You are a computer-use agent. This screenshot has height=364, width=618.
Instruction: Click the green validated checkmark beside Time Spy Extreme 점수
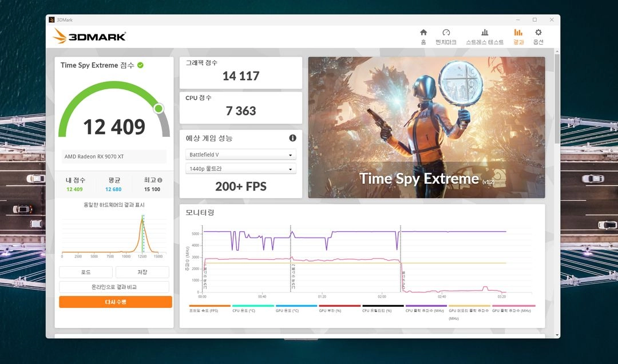[x=140, y=65]
